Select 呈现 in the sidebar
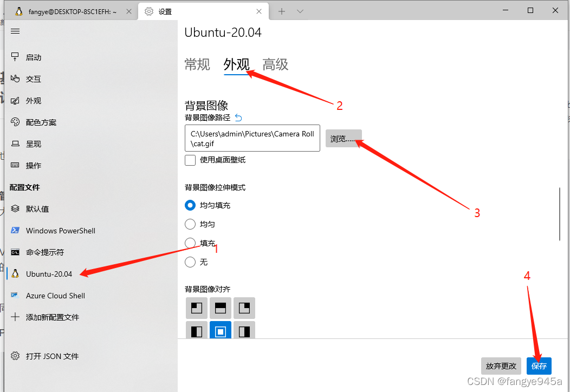 click(34, 144)
